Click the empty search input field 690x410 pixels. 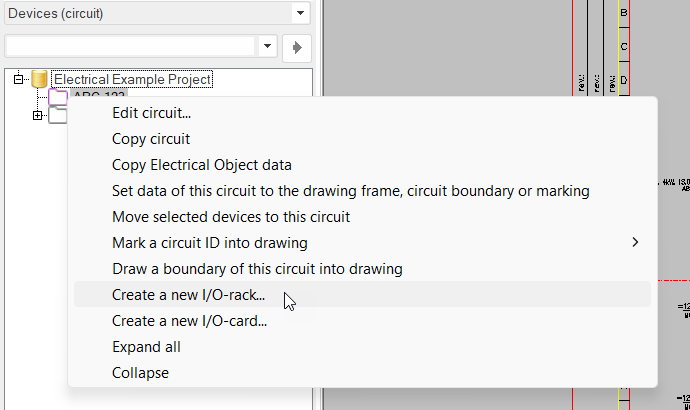coord(130,46)
